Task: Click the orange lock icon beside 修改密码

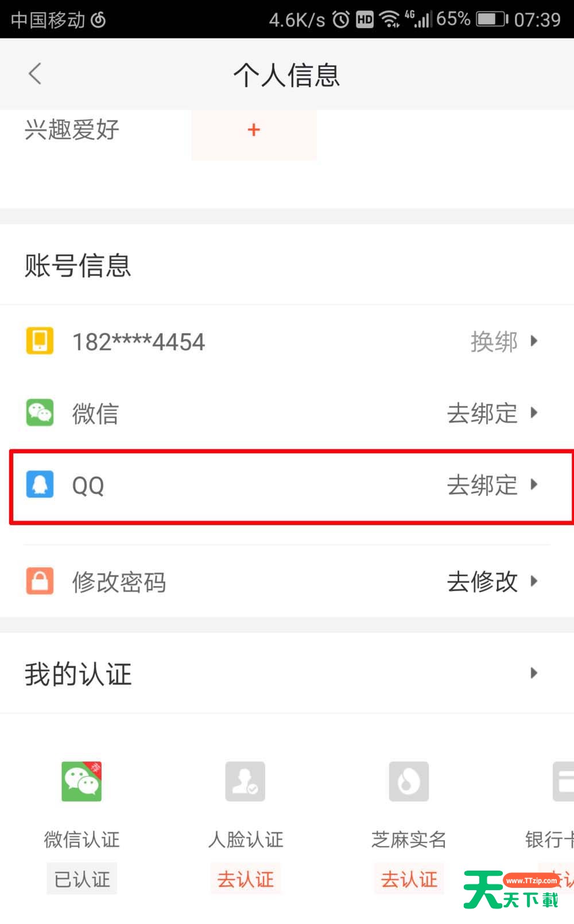Action: click(x=39, y=581)
